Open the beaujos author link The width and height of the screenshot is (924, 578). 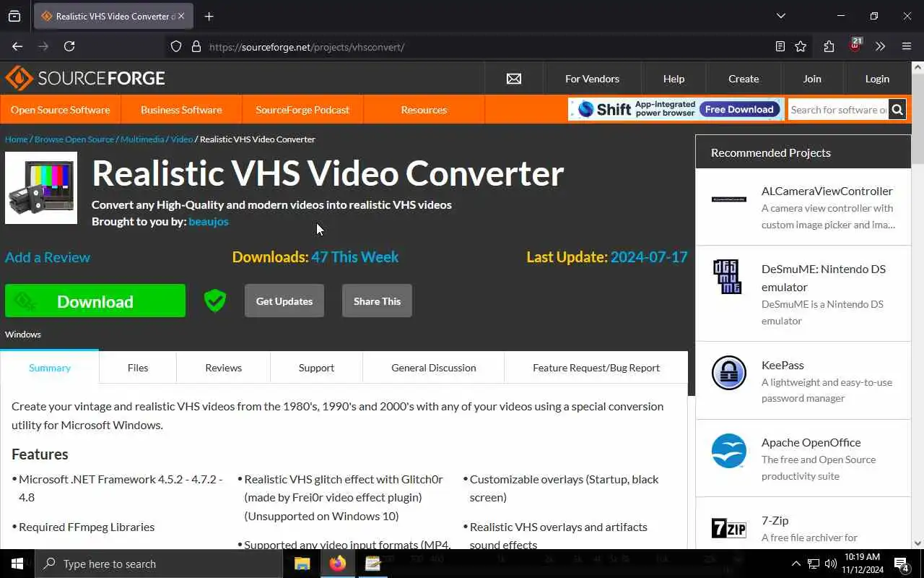(x=209, y=221)
